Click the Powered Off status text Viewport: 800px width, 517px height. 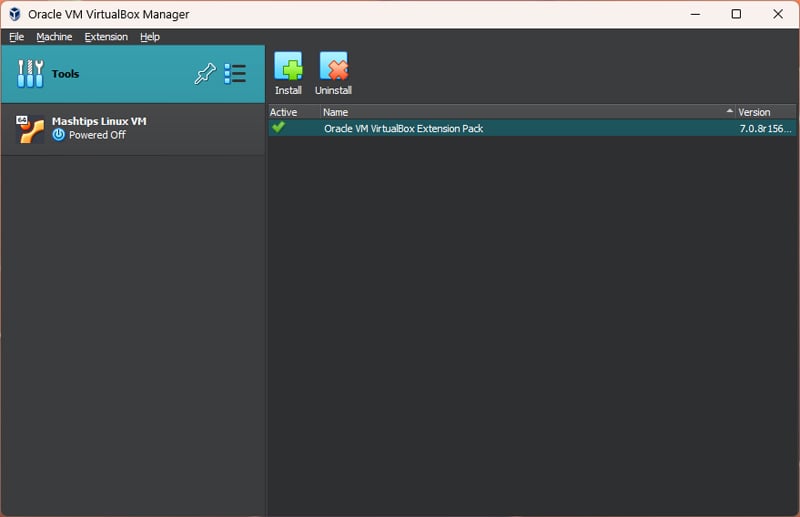click(x=97, y=135)
